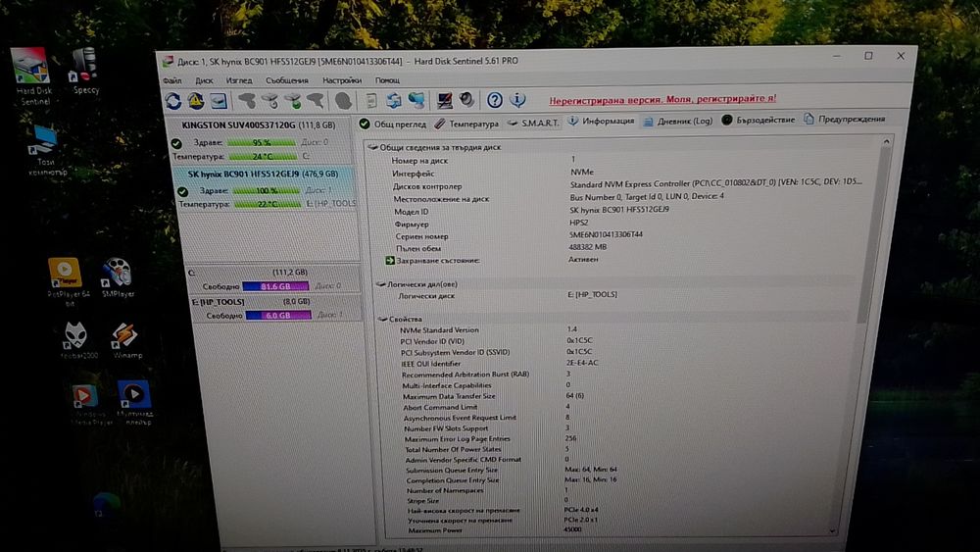Switch to the Общ преглед tab
This screenshot has width=980, height=552.
[x=393, y=125]
